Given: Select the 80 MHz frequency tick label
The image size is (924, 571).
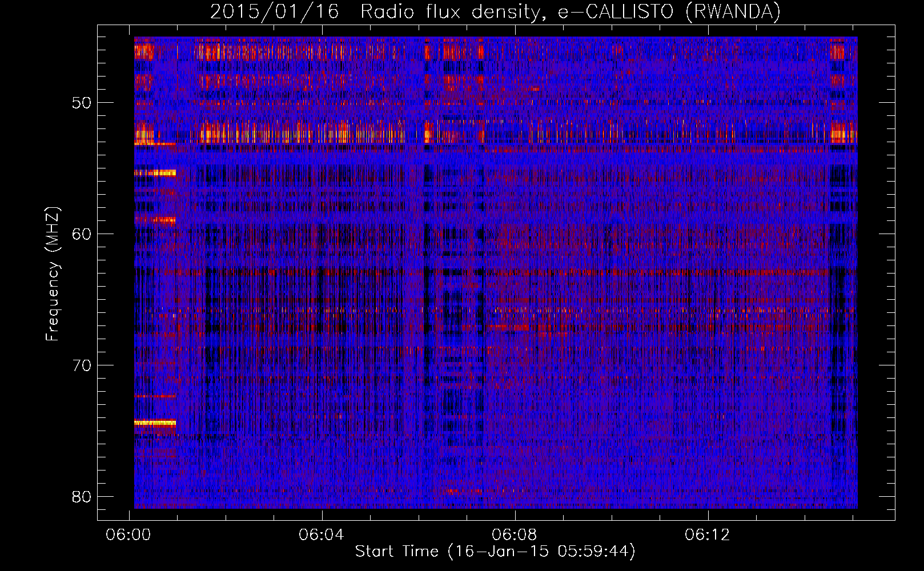Looking at the screenshot, I should click(82, 497).
